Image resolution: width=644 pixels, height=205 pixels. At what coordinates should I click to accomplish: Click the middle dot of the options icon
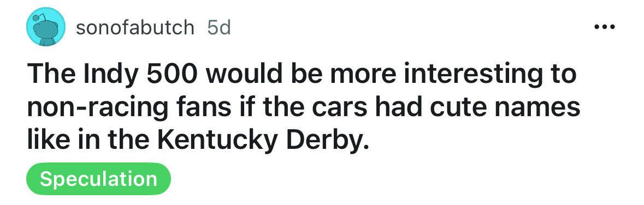click(605, 27)
